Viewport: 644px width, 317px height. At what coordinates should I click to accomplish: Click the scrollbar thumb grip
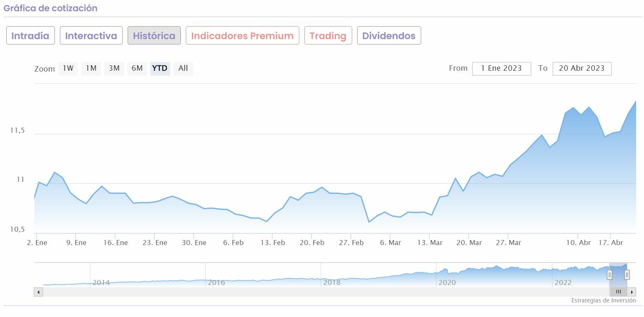click(618, 292)
